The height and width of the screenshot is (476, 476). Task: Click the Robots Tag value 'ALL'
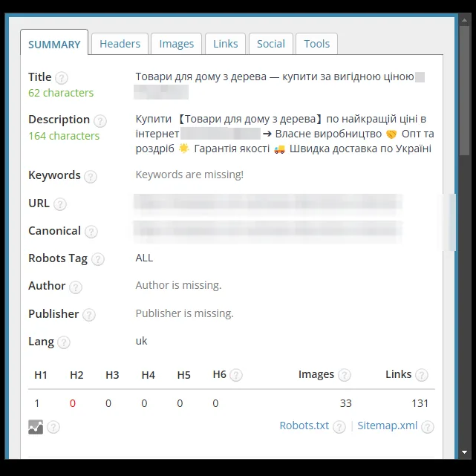coord(144,258)
